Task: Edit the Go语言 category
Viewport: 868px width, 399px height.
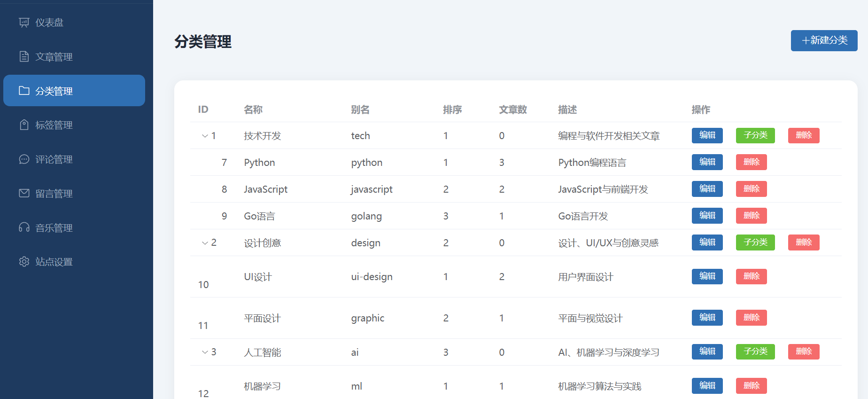Action: 707,216
